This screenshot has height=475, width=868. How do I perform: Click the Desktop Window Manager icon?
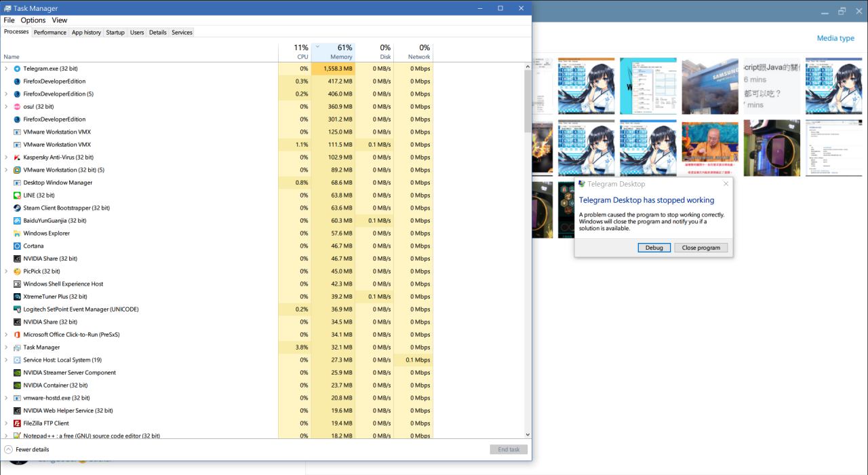tap(17, 183)
